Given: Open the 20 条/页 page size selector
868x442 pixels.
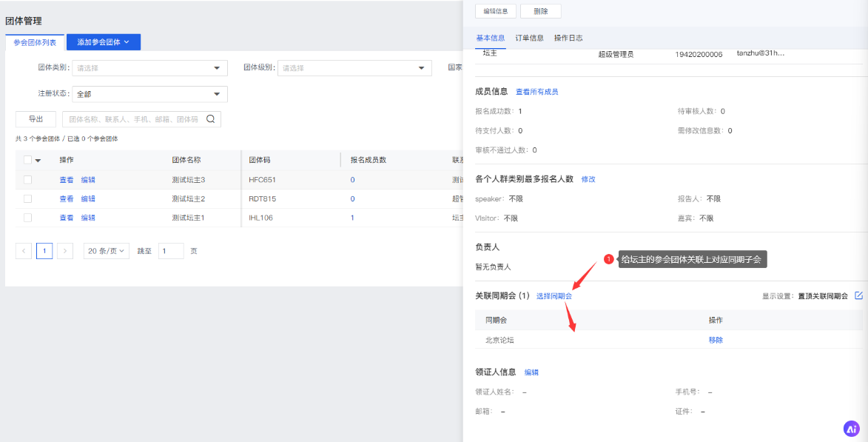Looking at the screenshot, I should 107,251.
